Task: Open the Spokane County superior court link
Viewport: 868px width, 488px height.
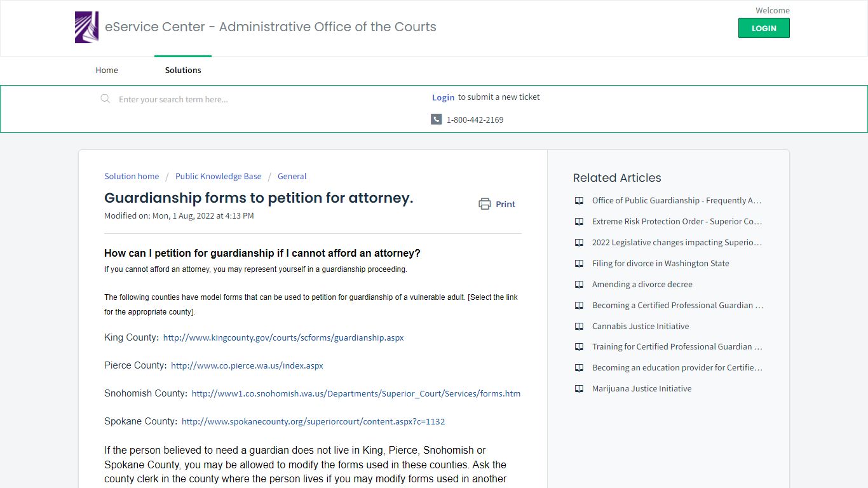Action: [x=313, y=421]
